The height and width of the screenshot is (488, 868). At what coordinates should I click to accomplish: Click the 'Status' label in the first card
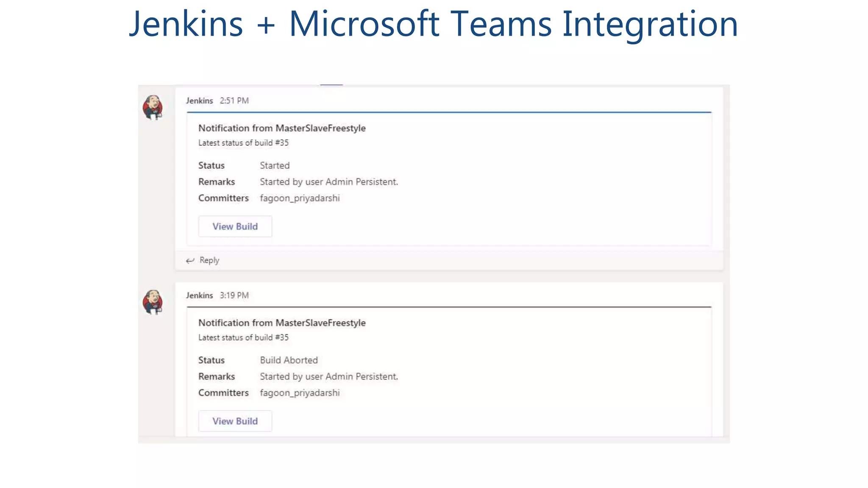click(x=211, y=166)
